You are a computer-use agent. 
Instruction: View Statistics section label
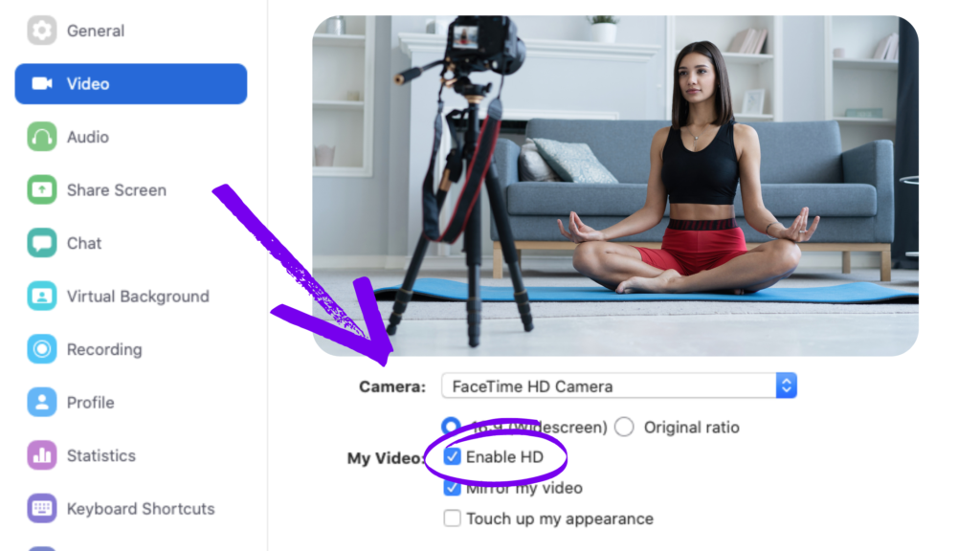pos(101,455)
